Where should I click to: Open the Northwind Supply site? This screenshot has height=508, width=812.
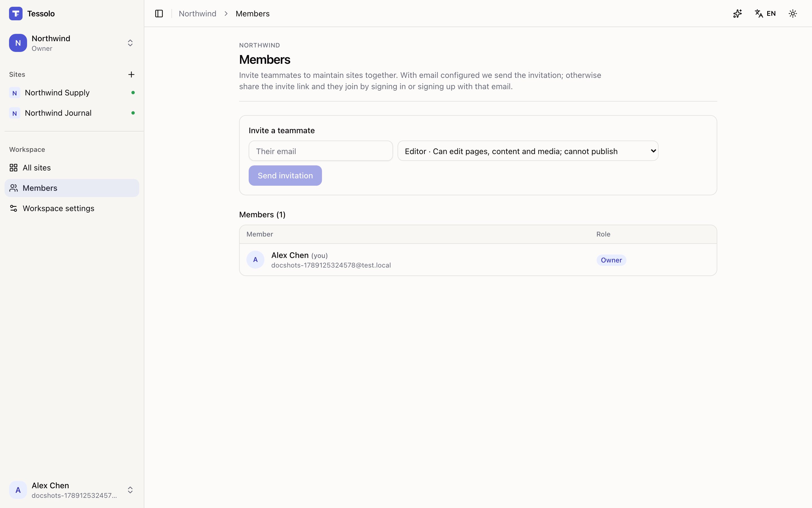tap(72, 93)
